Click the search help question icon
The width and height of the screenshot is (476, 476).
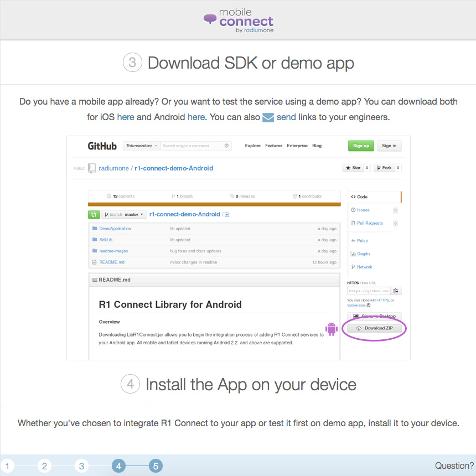226,146
